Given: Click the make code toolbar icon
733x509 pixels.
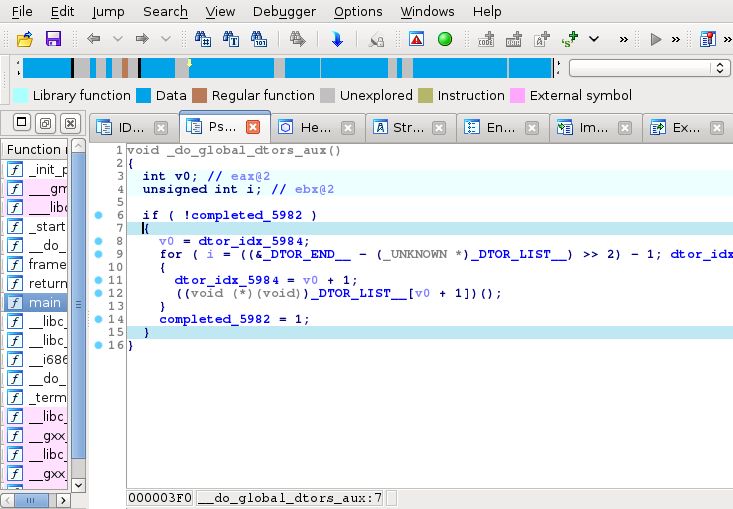Looking at the screenshot, I should (486, 39).
